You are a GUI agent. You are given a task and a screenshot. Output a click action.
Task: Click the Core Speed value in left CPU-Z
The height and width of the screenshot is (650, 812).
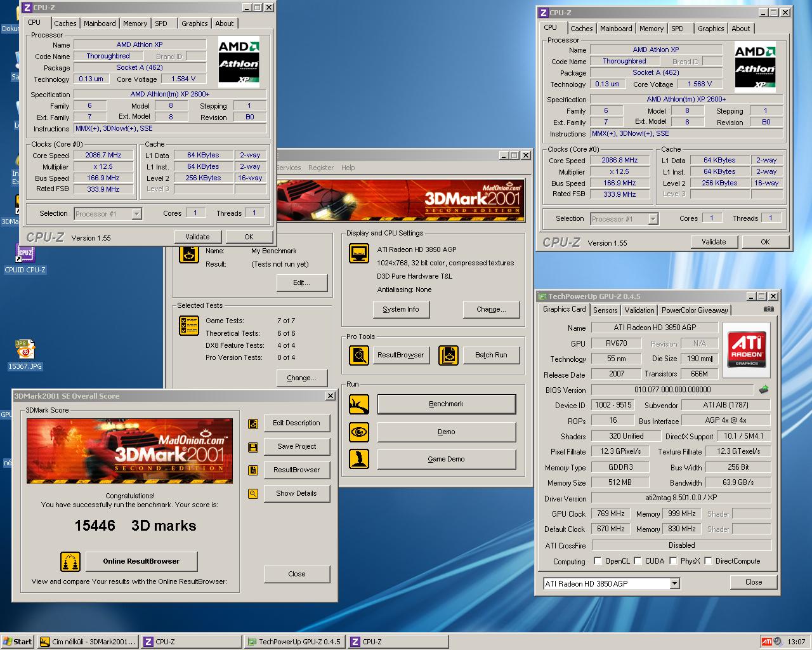pyautogui.click(x=103, y=155)
